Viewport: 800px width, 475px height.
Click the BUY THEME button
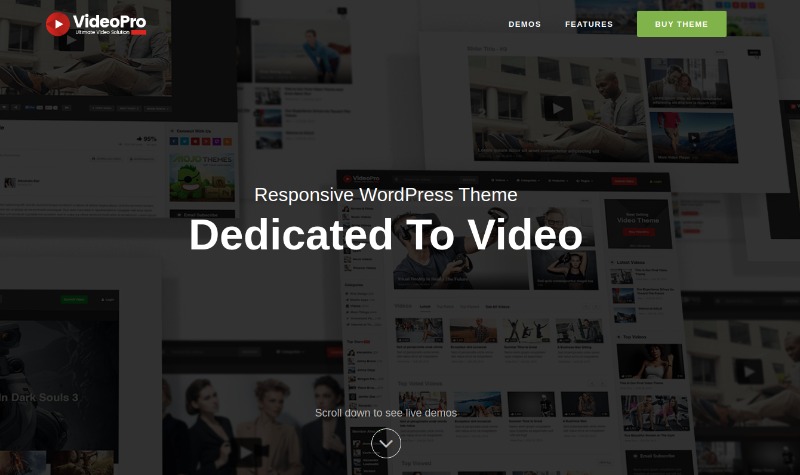(681, 24)
